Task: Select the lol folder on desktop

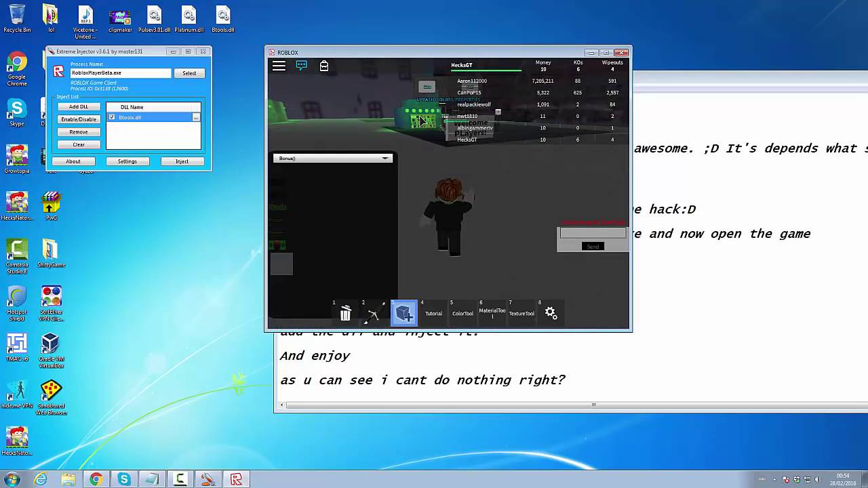Action: (51, 18)
